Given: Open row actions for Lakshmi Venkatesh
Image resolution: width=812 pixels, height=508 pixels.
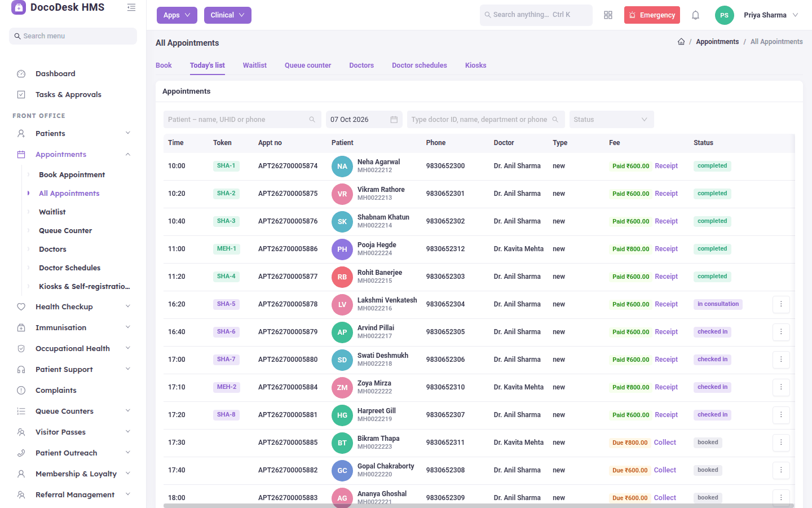Looking at the screenshot, I should coord(781,304).
